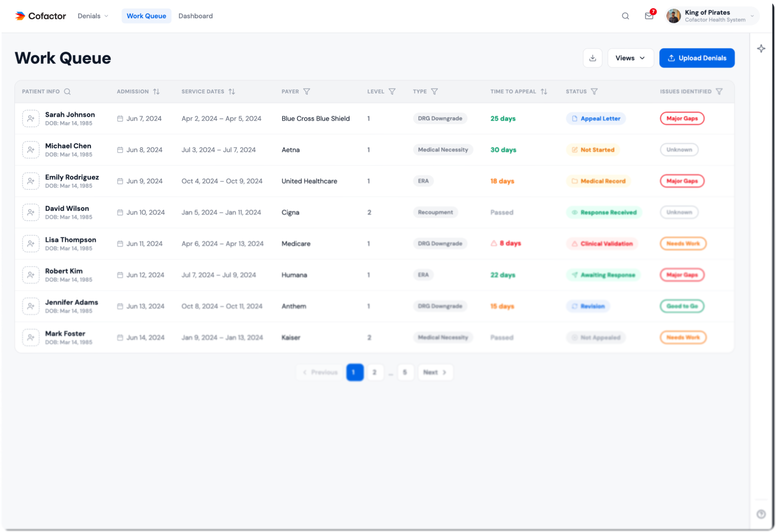Expand the Denials dropdown menu
The height and width of the screenshot is (532, 776).
[93, 16]
